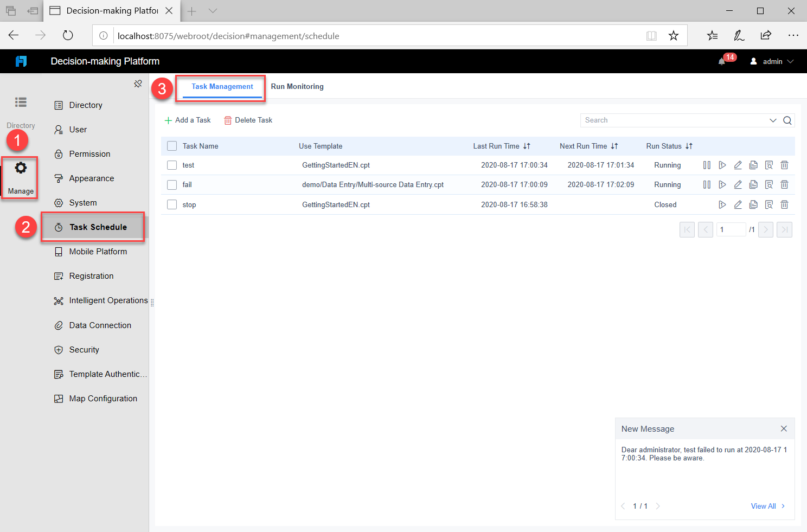This screenshot has height=532, width=807.
Task: Edit the stop task settings
Action: coord(738,204)
